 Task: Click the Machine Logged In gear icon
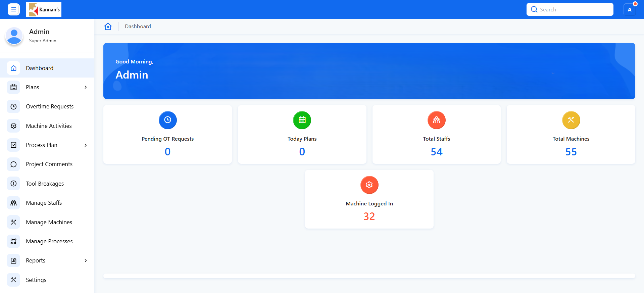pyautogui.click(x=369, y=185)
